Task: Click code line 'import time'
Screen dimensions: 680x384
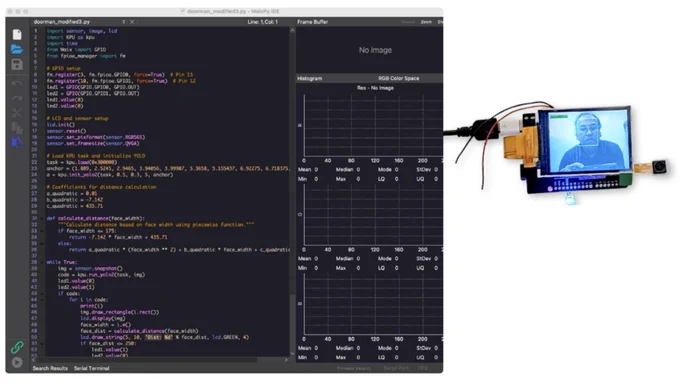Action: tap(62, 43)
